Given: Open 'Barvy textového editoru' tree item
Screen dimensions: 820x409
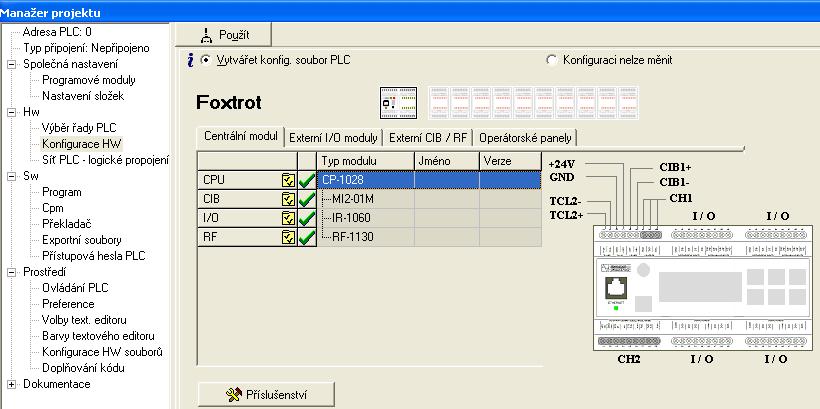Looking at the screenshot, I should (x=98, y=336).
